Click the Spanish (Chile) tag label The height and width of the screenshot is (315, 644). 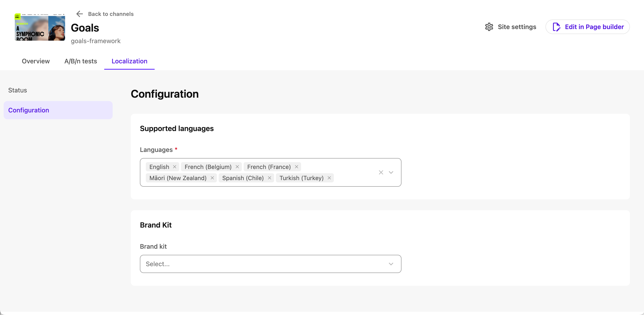pyautogui.click(x=243, y=178)
